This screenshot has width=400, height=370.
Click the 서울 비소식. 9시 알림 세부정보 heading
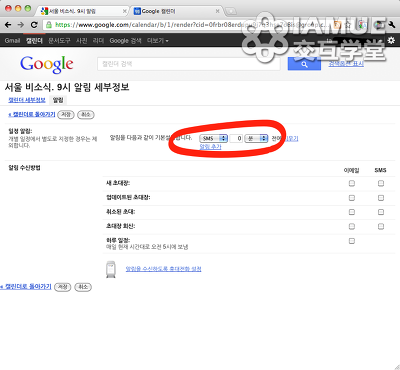67,87
